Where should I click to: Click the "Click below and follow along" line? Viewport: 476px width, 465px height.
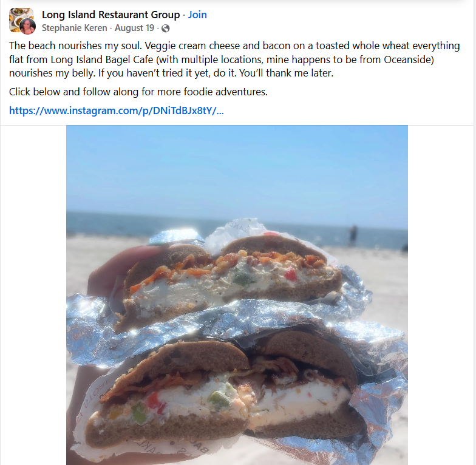[138, 92]
